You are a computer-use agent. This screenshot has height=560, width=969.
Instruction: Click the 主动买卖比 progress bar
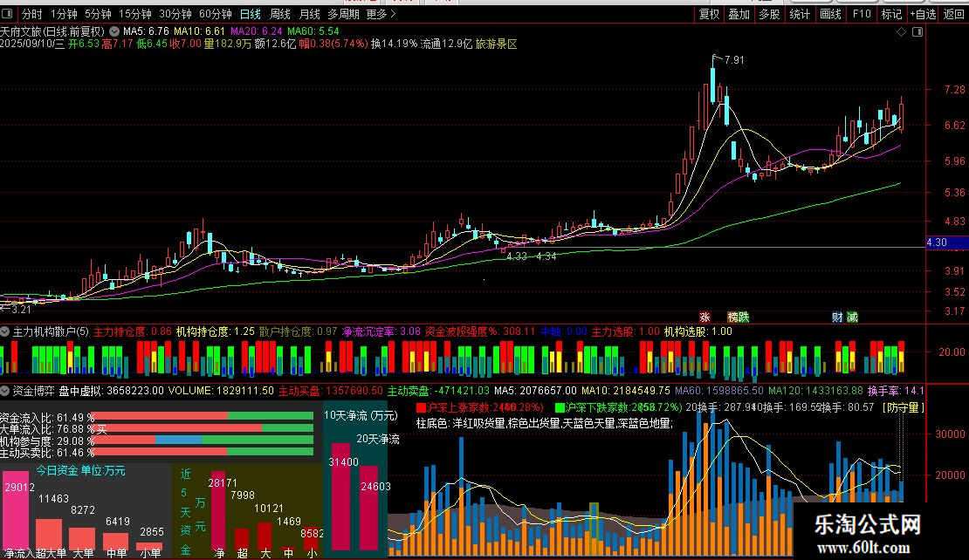[202, 452]
